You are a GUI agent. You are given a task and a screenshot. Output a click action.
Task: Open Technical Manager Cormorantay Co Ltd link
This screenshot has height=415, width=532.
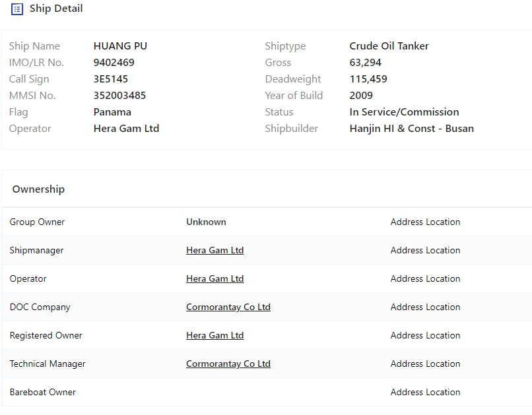pos(228,364)
